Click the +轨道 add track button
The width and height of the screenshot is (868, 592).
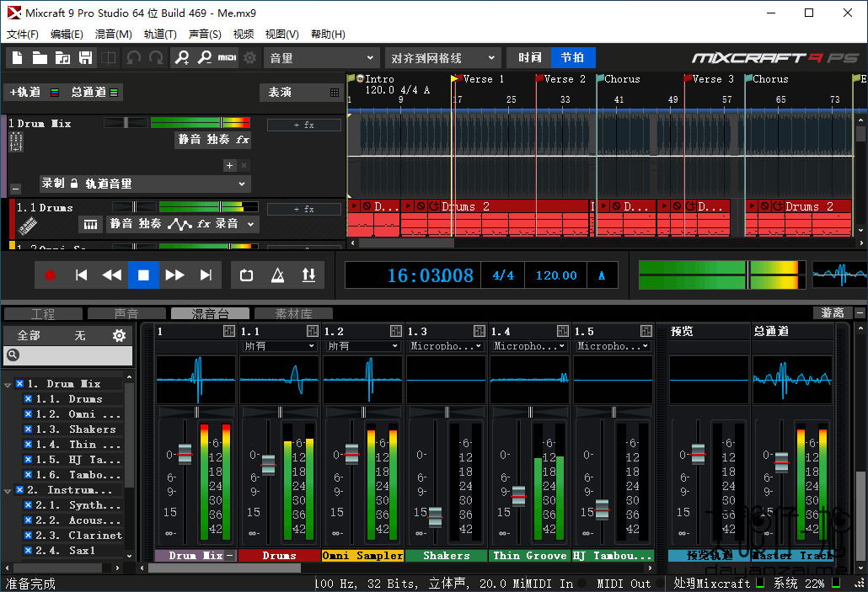[25, 93]
